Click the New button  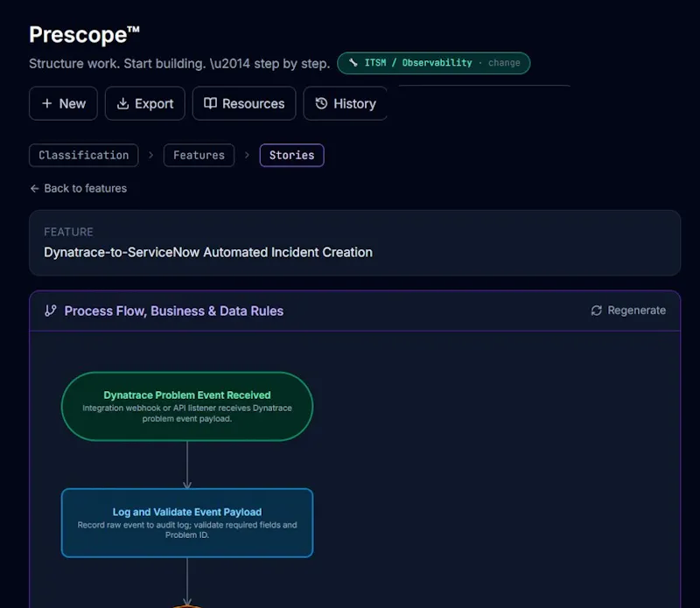coord(63,103)
